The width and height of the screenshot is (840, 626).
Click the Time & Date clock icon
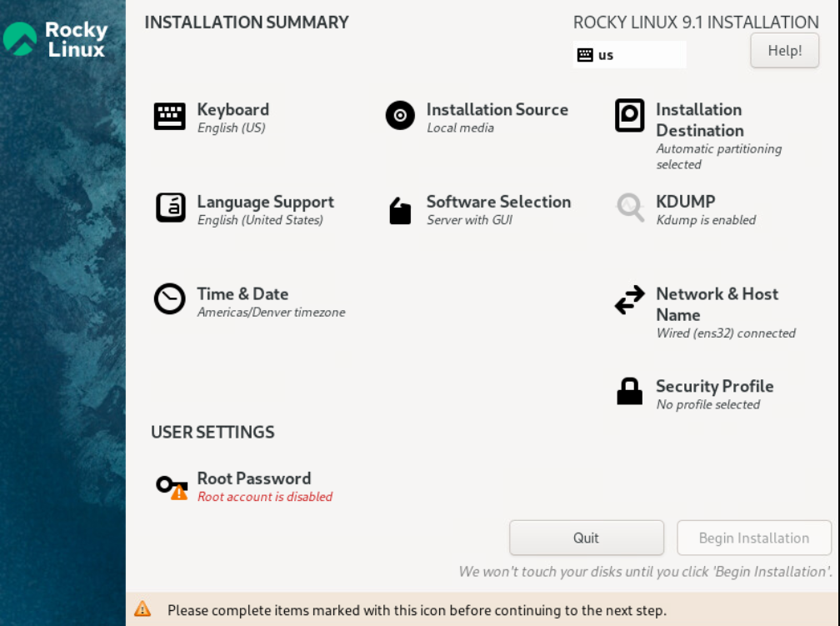170,299
